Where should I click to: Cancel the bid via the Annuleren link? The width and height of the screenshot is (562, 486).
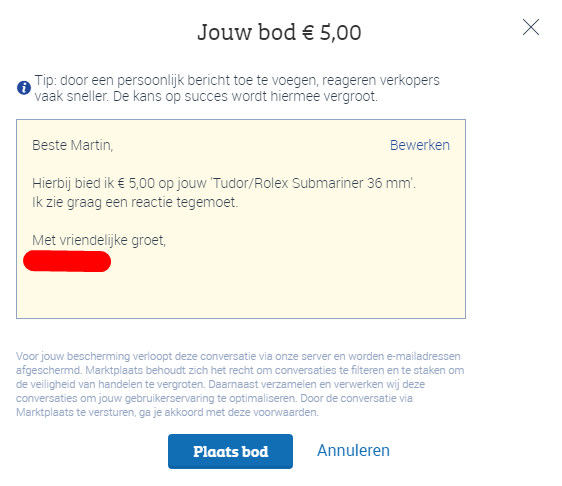(353, 451)
